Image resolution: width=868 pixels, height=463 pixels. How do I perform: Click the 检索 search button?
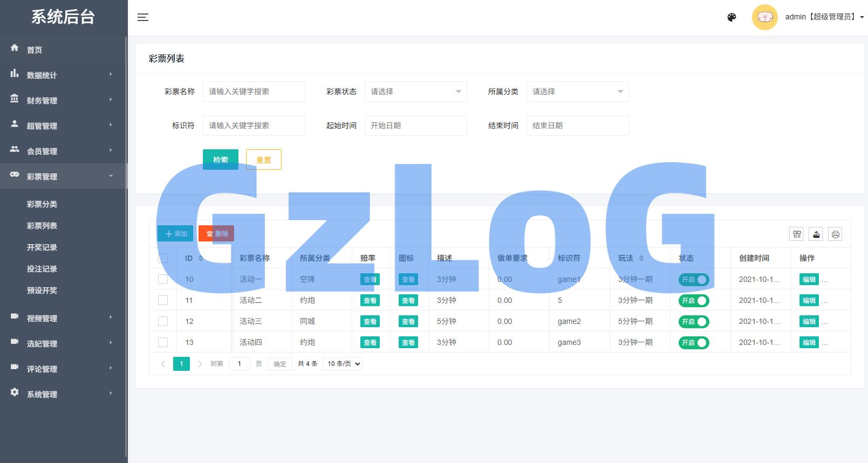[x=220, y=160]
